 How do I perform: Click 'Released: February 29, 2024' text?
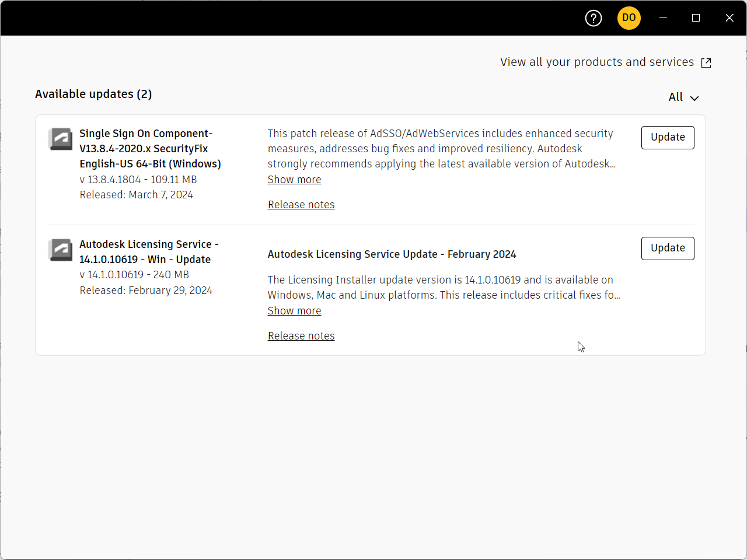pos(146,290)
